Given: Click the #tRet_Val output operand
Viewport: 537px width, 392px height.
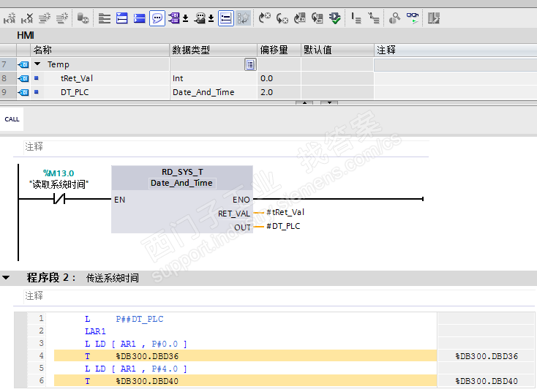Looking at the screenshot, I should [x=285, y=212].
